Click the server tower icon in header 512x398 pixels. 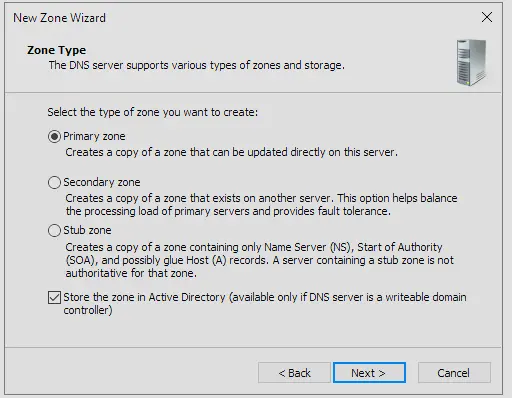coord(471,63)
